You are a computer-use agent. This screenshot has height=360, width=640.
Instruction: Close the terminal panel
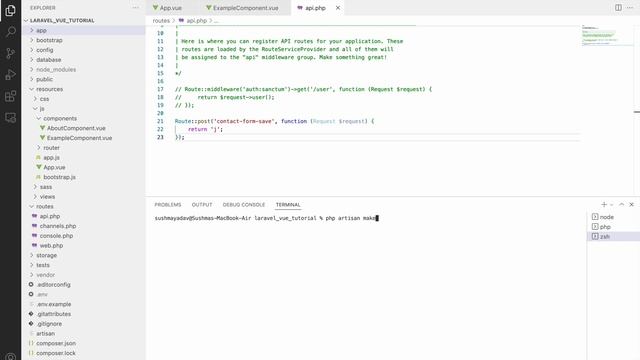pos(631,204)
